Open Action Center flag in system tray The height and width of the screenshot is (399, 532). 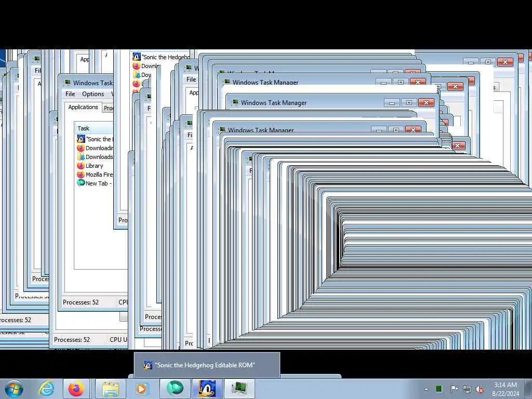click(454, 389)
